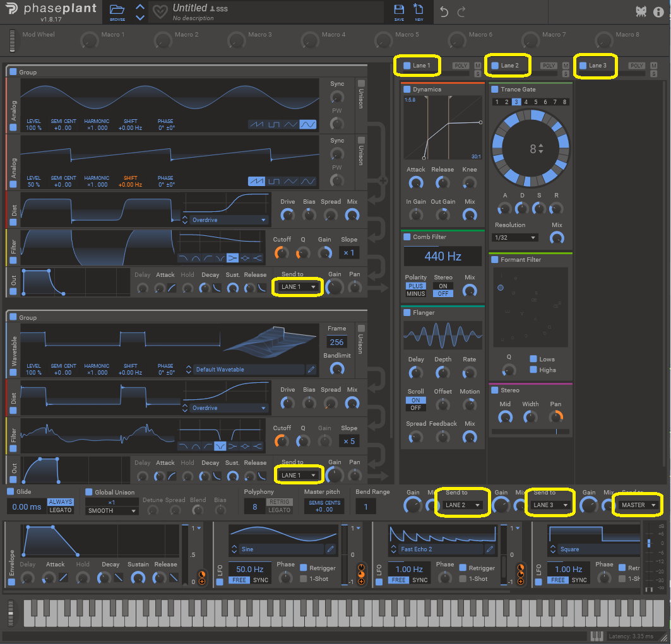Switch to Trance Gate pattern 5
The height and width of the screenshot is (644, 671).
pos(536,102)
